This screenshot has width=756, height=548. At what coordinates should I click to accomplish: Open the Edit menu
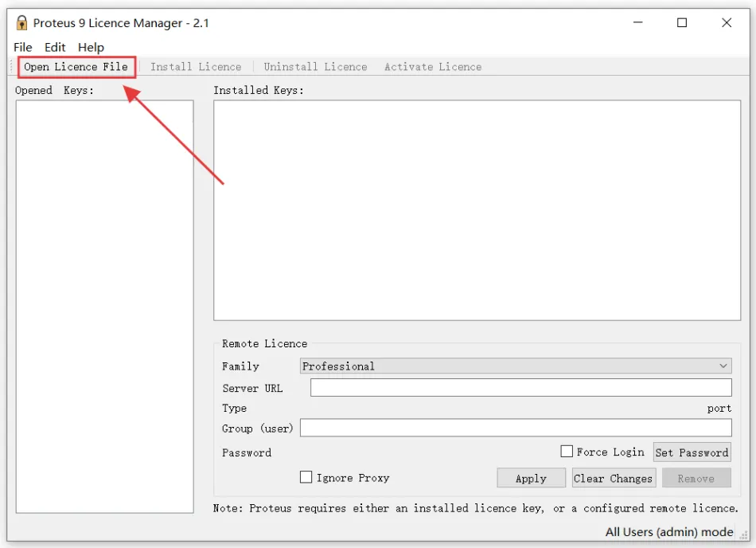coord(55,47)
